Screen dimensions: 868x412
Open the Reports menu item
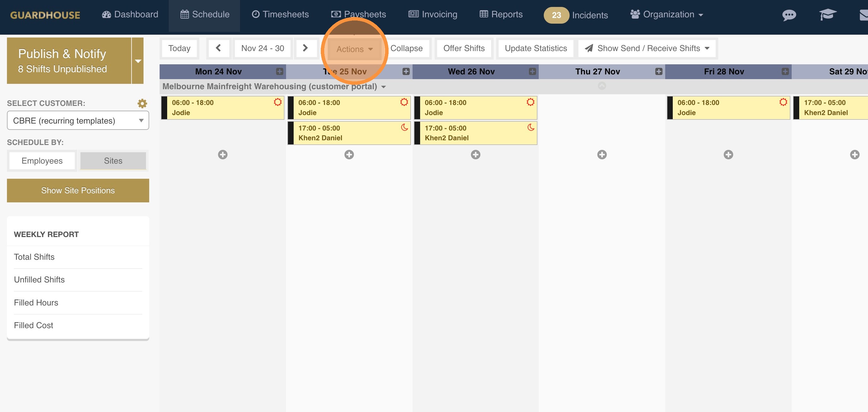(x=501, y=15)
